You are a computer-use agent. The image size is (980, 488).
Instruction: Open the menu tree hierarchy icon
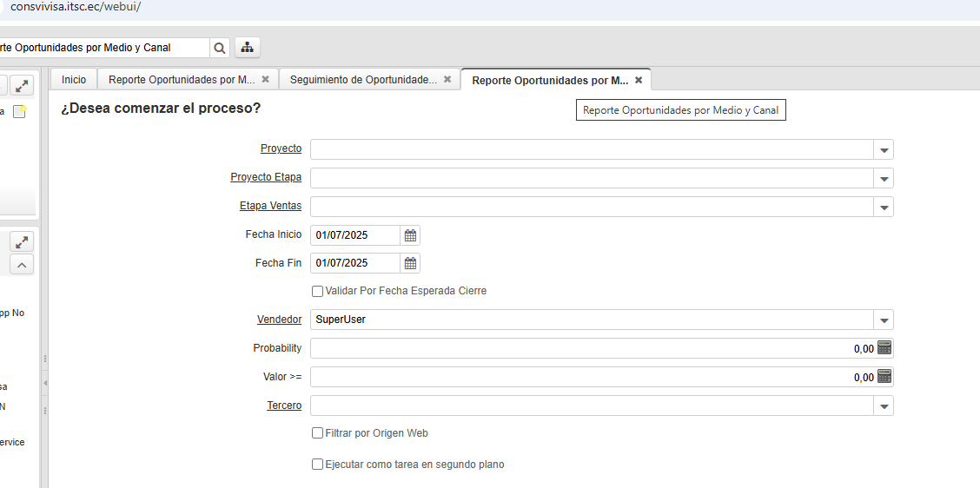(248, 48)
